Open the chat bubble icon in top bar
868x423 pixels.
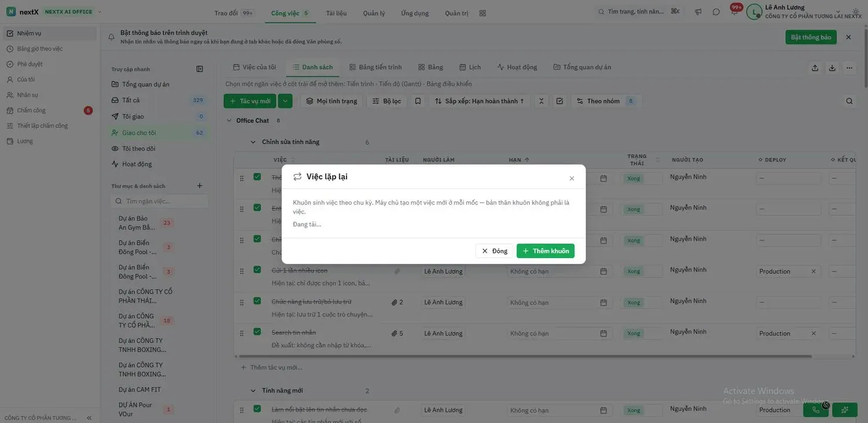coord(716,12)
